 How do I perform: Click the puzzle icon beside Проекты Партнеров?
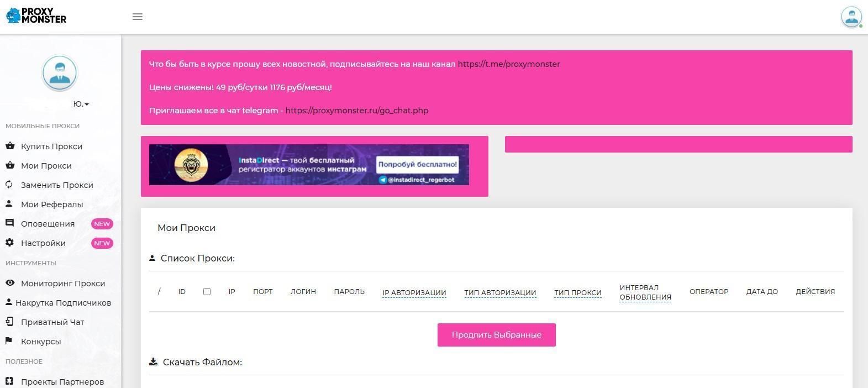[9, 381]
